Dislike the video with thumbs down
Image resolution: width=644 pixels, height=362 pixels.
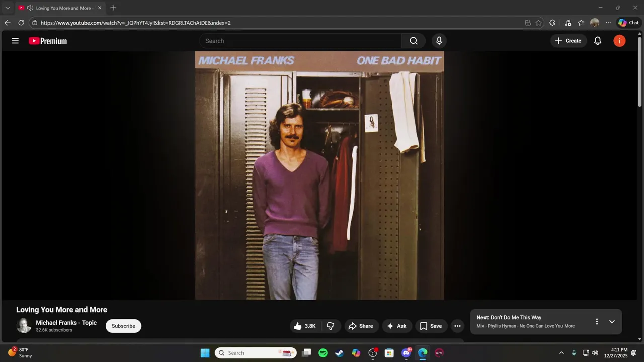tap(331, 326)
